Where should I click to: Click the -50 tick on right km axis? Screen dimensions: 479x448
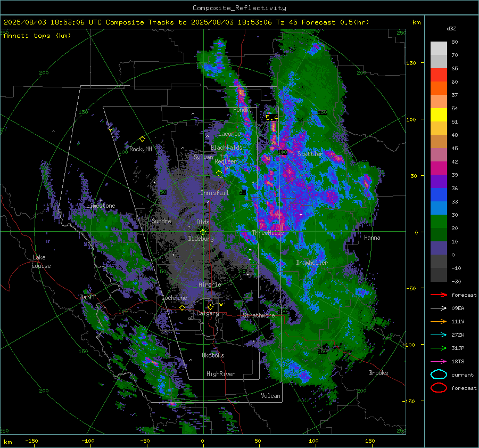[411, 288]
